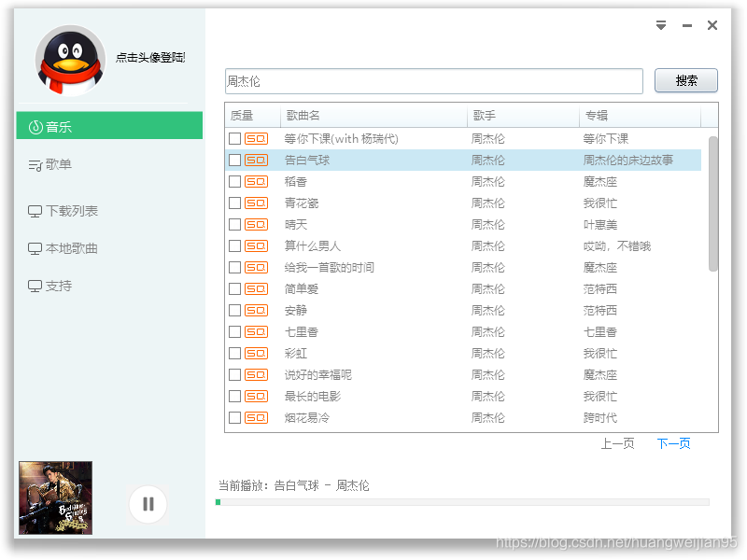Click the SQ quality badge for 青花瓷

(x=256, y=203)
